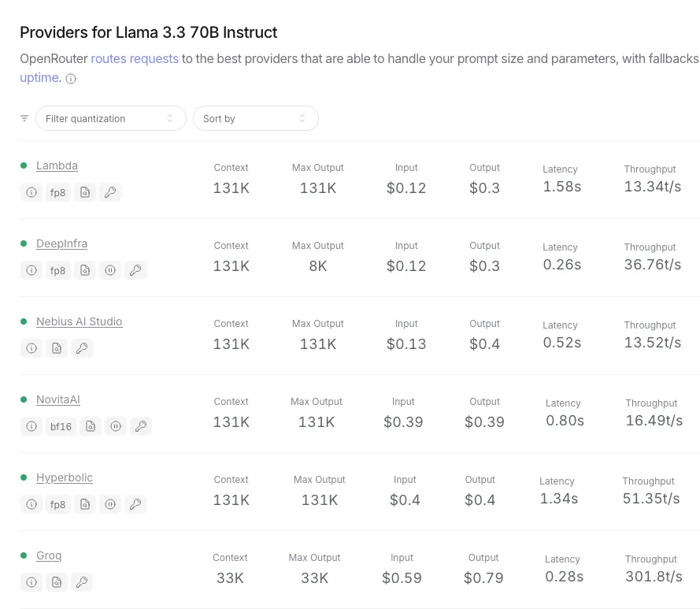Click Nebius AI Studio's input price $0.13
The image size is (700, 609).
pyautogui.click(x=406, y=344)
